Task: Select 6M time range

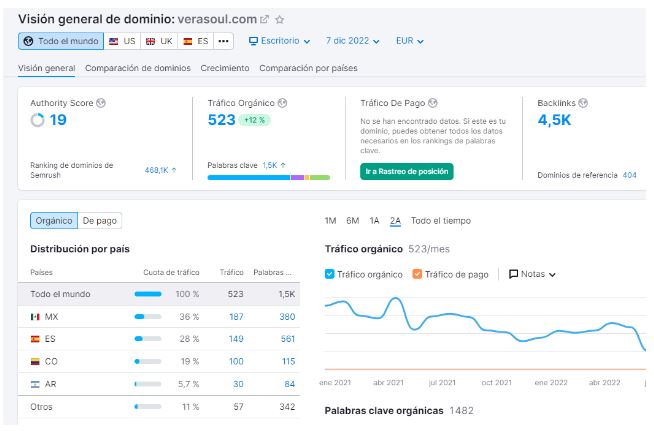Action: tap(352, 221)
